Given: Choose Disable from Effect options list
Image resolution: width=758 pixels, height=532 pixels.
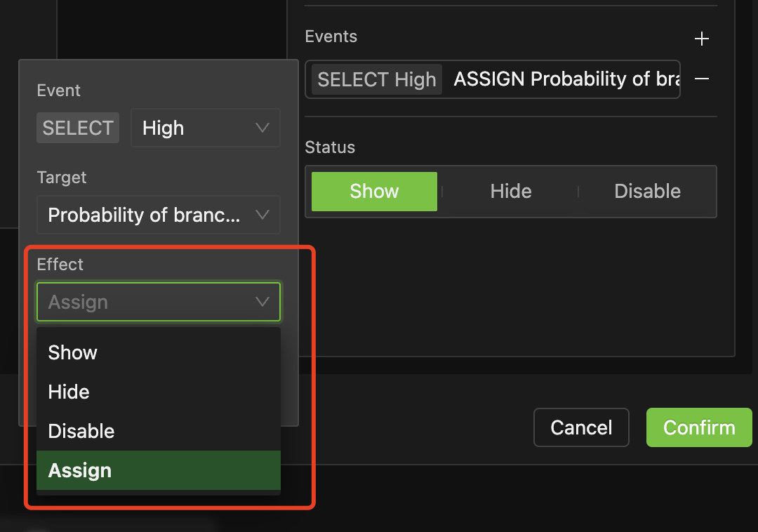Looking at the screenshot, I should (x=81, y=431).
